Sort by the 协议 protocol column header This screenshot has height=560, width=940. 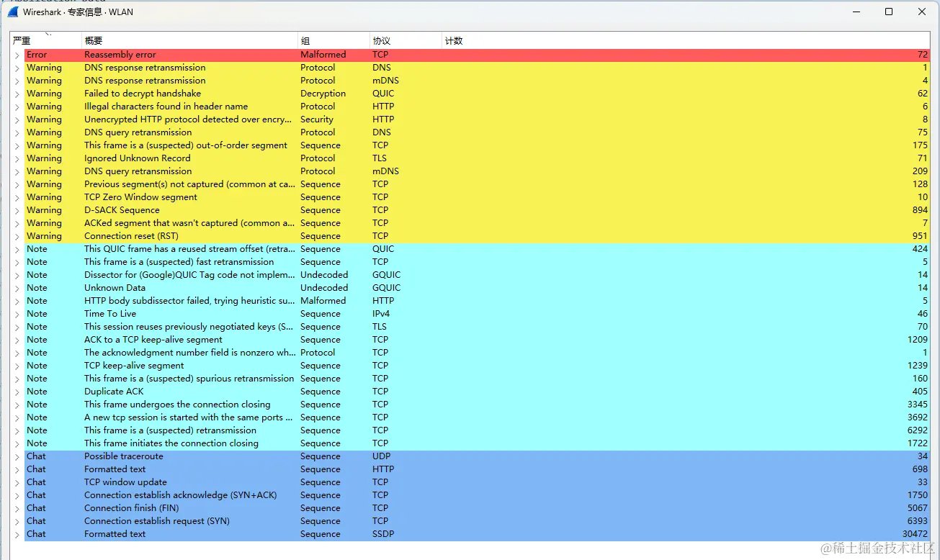point(406,41)
